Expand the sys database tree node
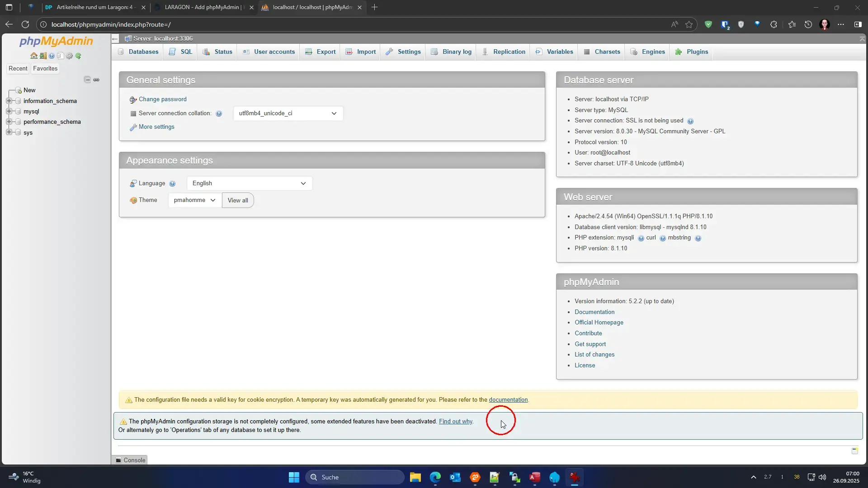The width and height of the screenshot is (868, 488). click(9, 132)
